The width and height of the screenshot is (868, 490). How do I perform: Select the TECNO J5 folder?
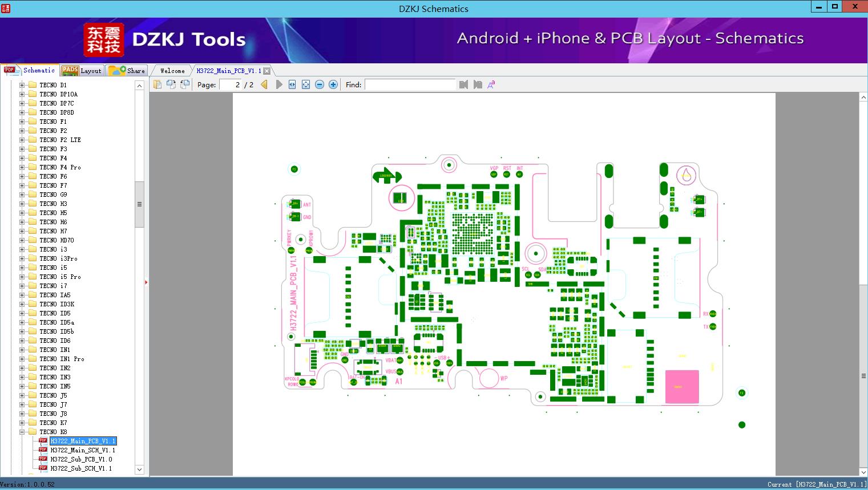53,395
